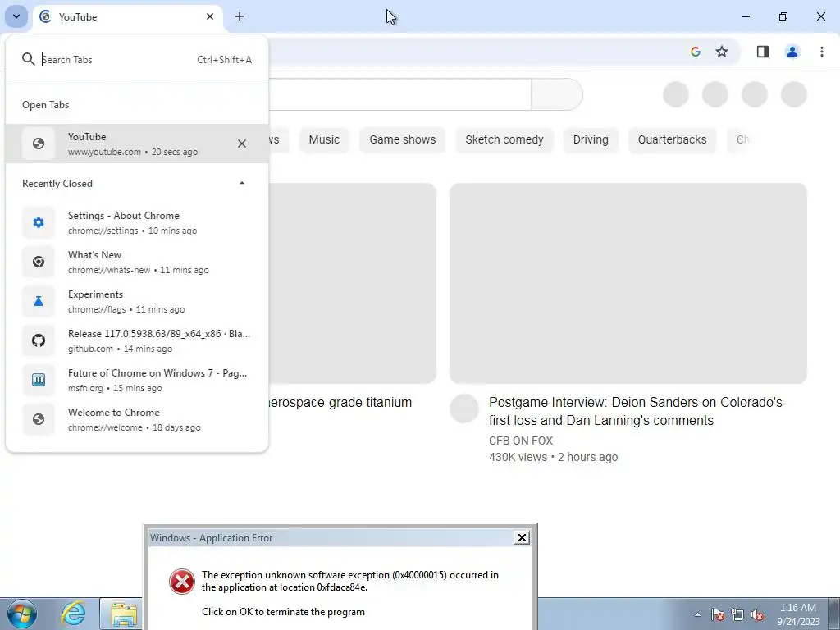Select the Sketch comedy filter chip
Viewport: 840px width, 630px height.
[504, 139]
